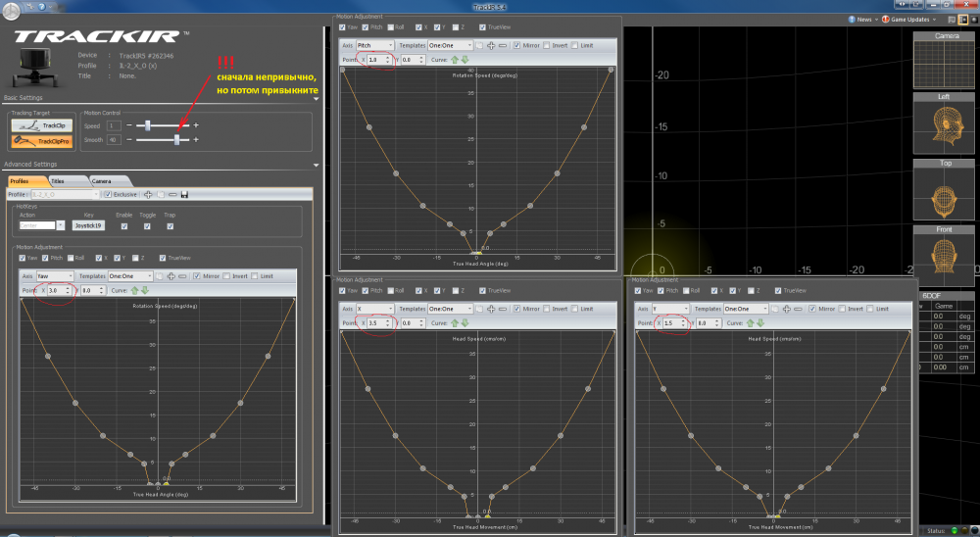980x537 pixels.
Task: Open the Axis dropdown showing Yaw
Action: [55, 276]
